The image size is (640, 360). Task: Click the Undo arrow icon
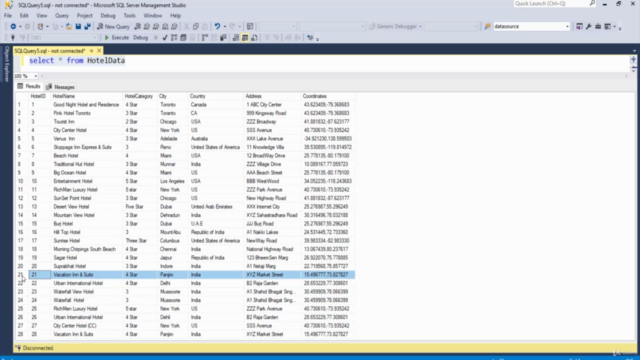pyautogui.click(x=217, y=26)
